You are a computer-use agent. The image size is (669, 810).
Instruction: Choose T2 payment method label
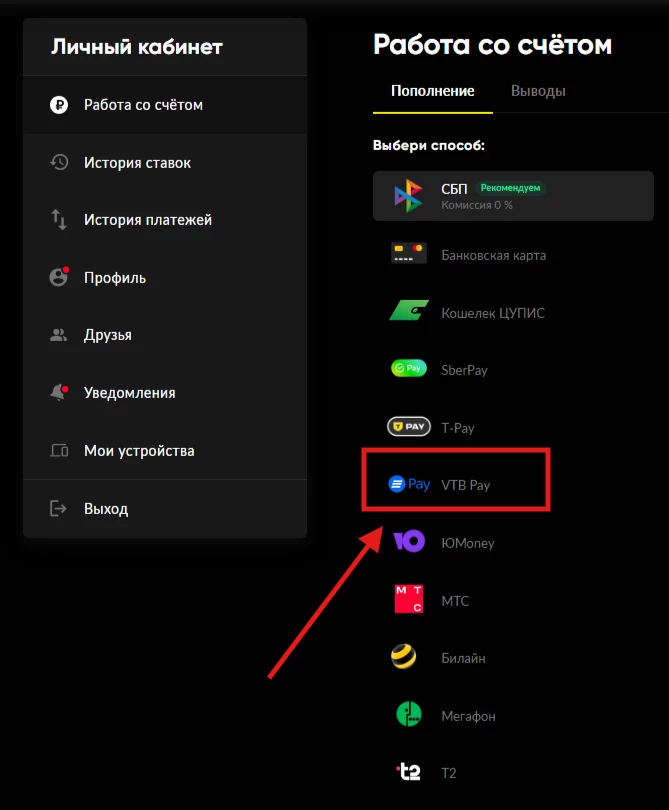[x=448, y=773]
